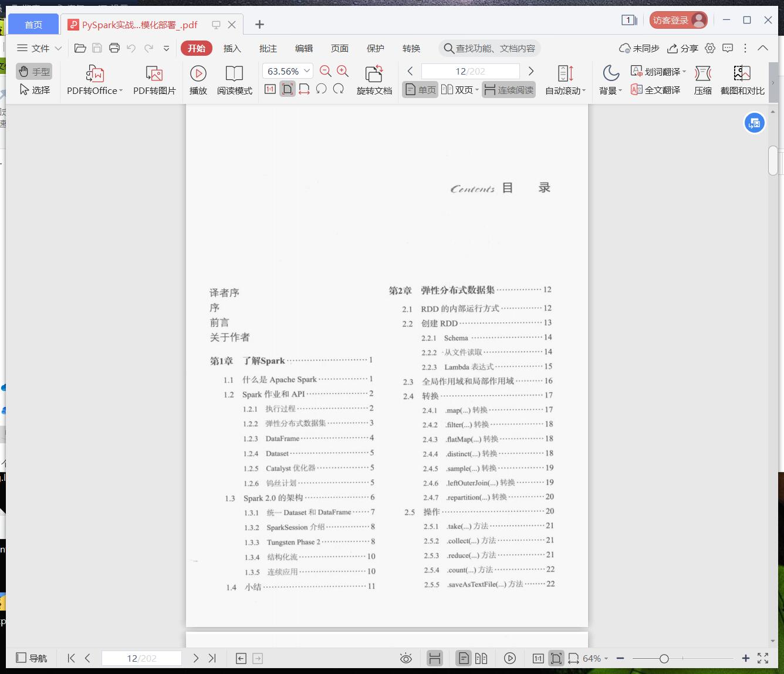
Task: Enable two-page layout in status bar
Action: pos(481,658)
